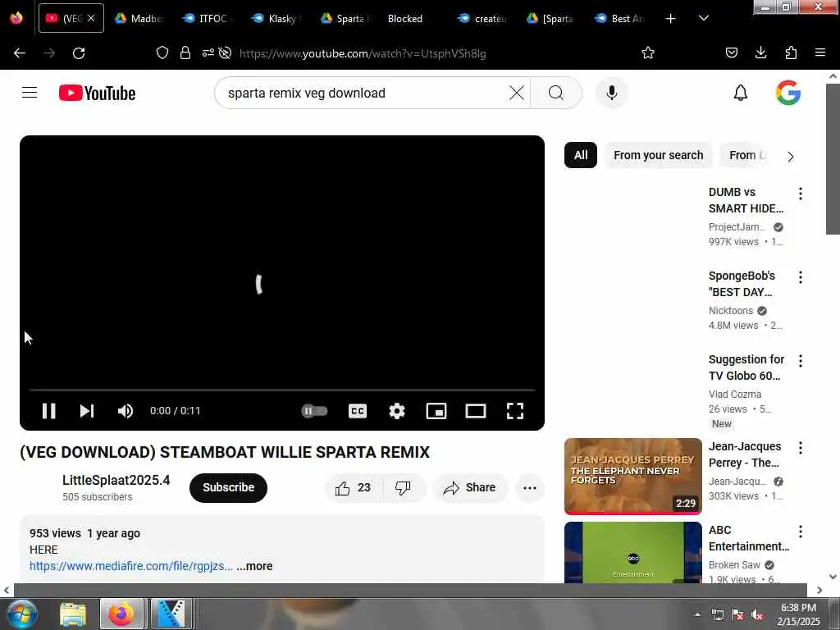Like the video with thumbs up
Image resolution: width=840 pixels, height=630 pixels.
point(353,487)
